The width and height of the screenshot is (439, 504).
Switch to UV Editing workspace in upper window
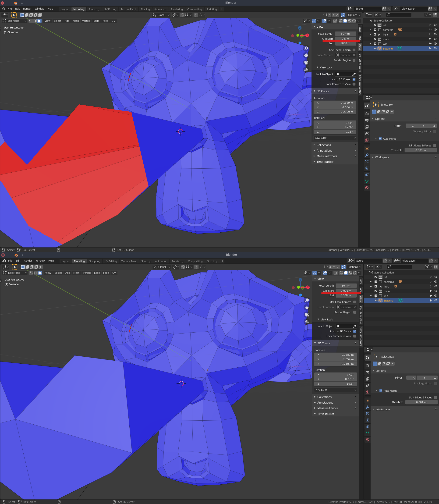pos(110,9)
